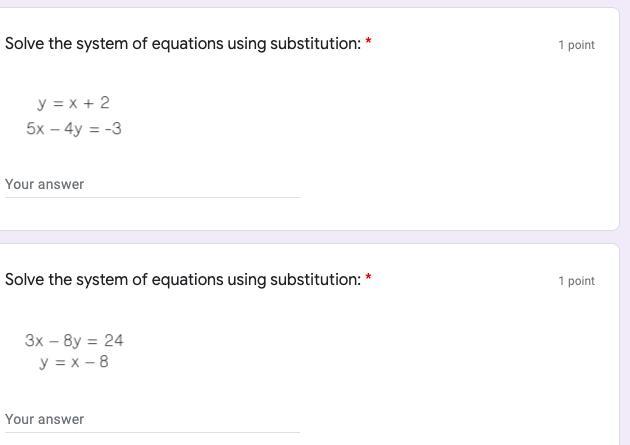
Task: Click the word "Solve" in the first question
Action: click(25, 44)
